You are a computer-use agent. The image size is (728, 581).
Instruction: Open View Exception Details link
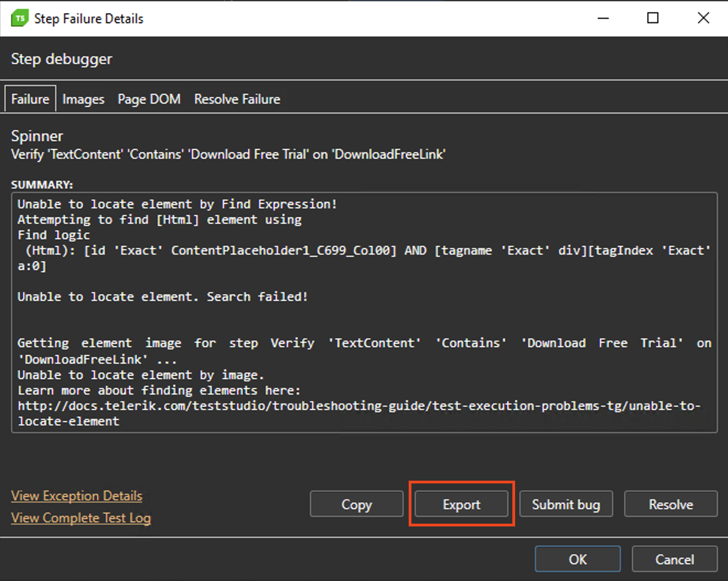[x=77, y=496]
